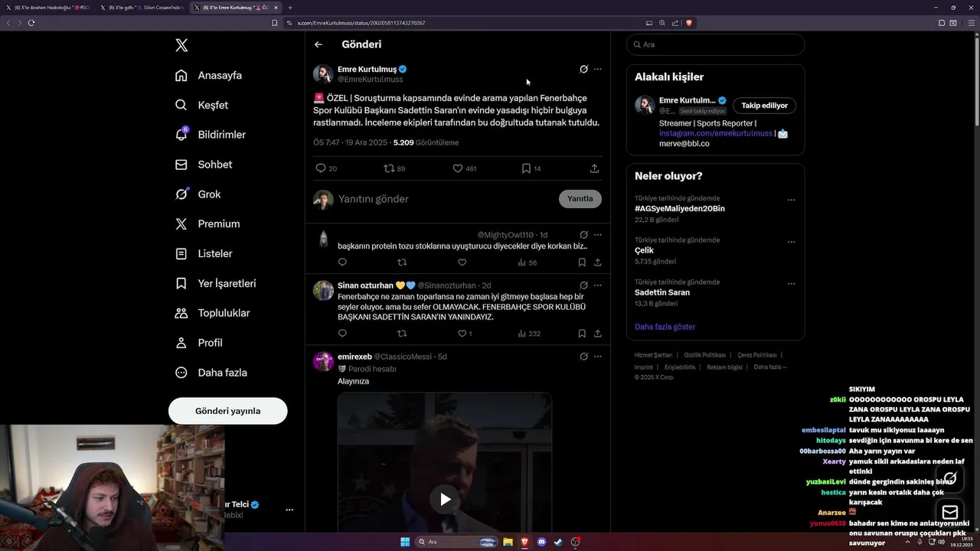This screenshot has height=551, width=980.
Task: Click the Gönderi yayınla button
Action: coord(228,411)
